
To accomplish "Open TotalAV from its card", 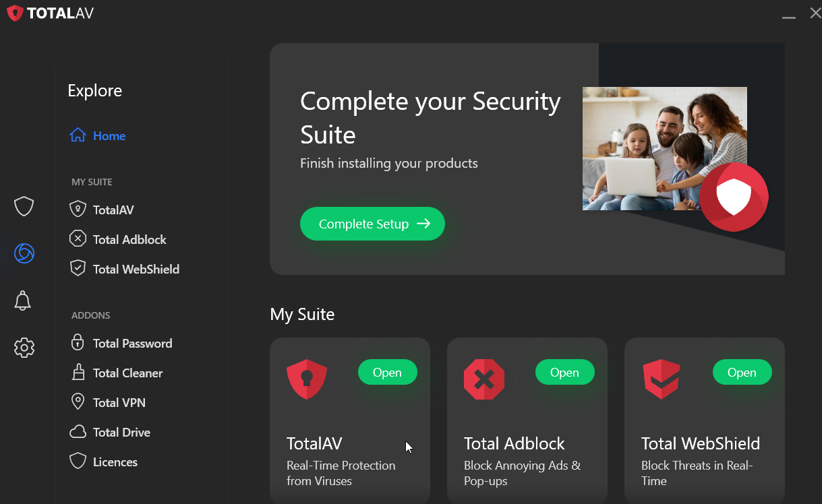I will (387, 372).
